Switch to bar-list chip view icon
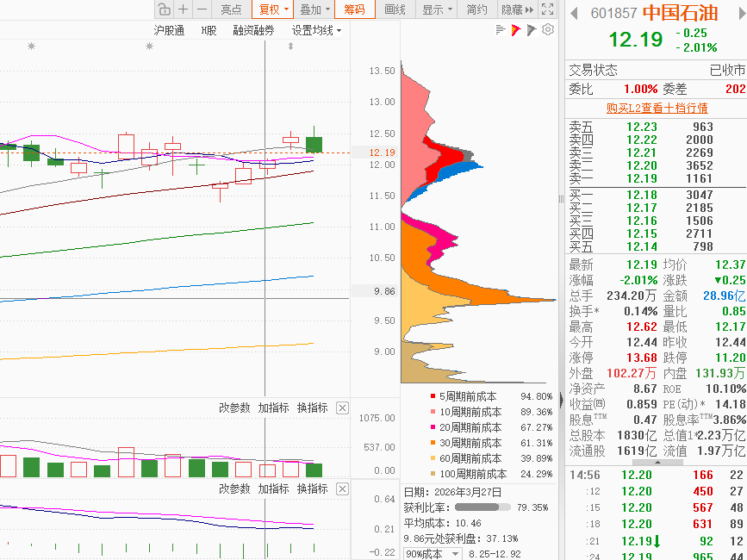 tap(501, 29)
